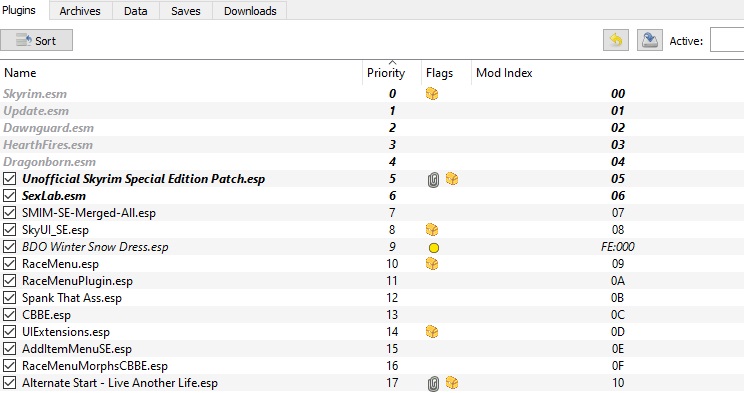Screen dimensions: 744x393
Task: Toggle BDO Winter Snow Dress.esp checkbox
Action: coord(9,247)
